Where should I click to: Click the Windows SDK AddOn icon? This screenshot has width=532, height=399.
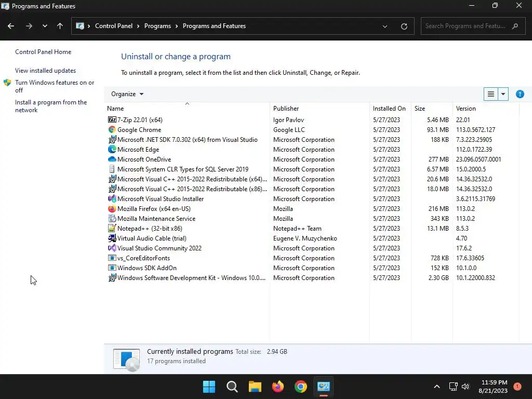pyautogui.click(x=112, y=268)
